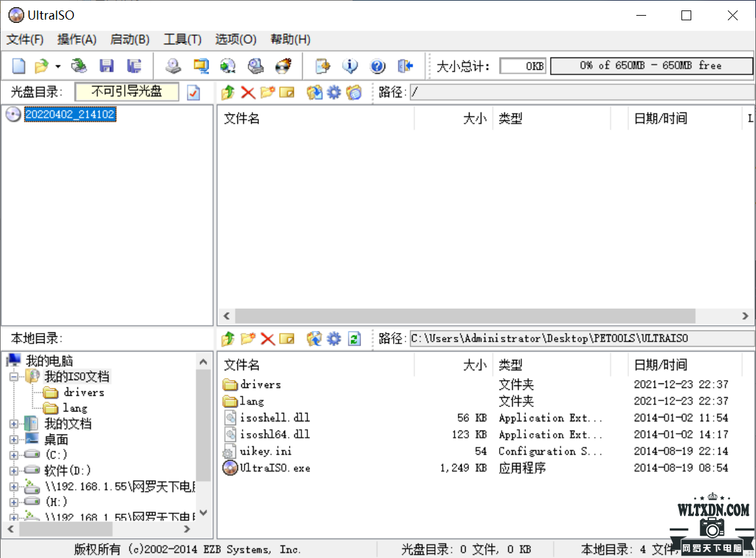Go up a level in the local directory toolbar
This screenshot has height=558, width=756.
pos(228,339)
